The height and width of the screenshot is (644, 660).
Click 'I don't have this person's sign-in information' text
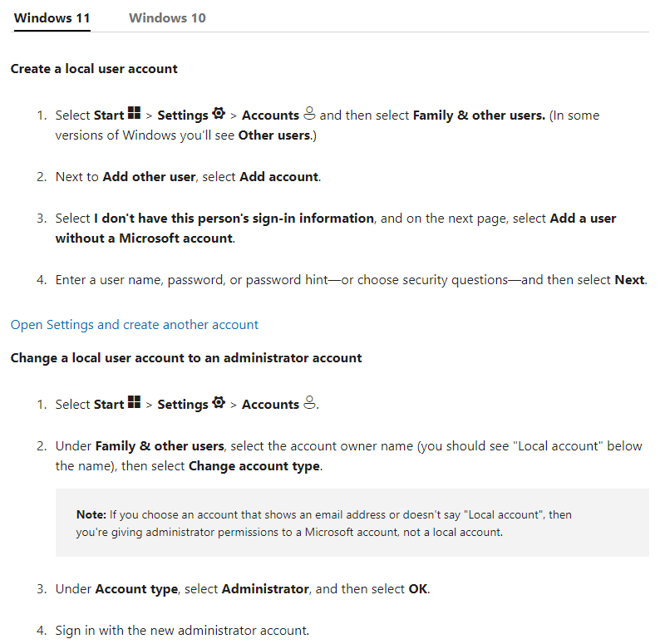pos(234,219)
